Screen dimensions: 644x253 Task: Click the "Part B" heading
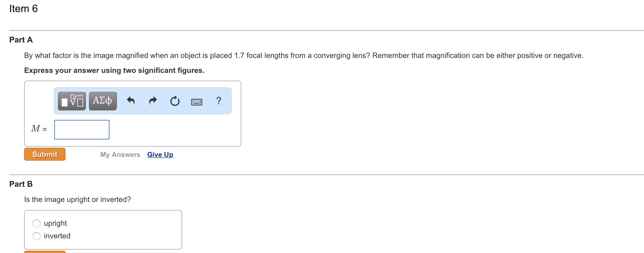click(x=21, y=184)
